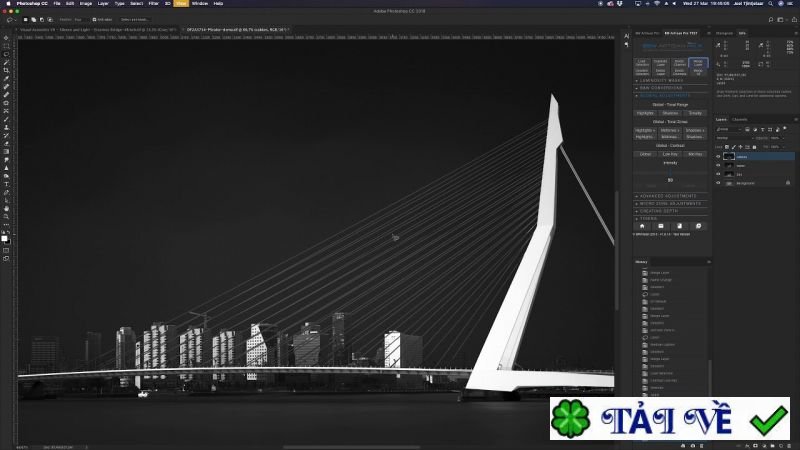800x450 pixels.
Task: Select the Clone Stamp tool
Action: 6,128
